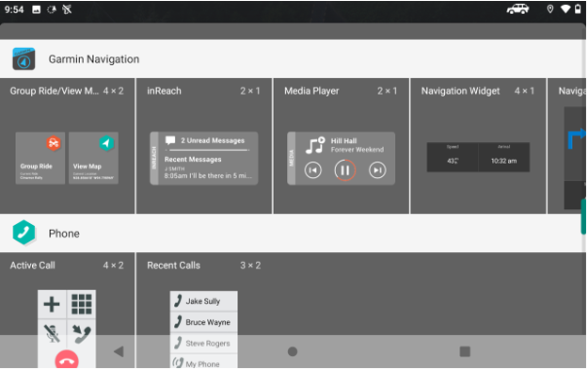Tap the Hill Hall track title

coord(343,141)
